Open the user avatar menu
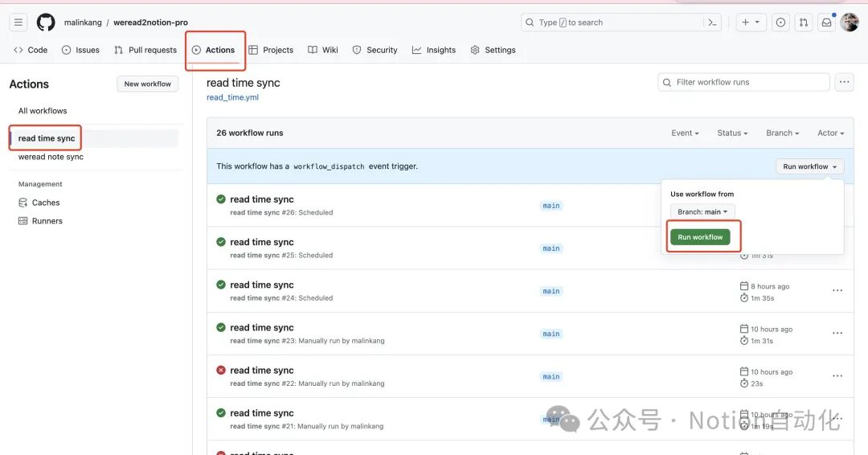868x455 pixels. [850, 23]
